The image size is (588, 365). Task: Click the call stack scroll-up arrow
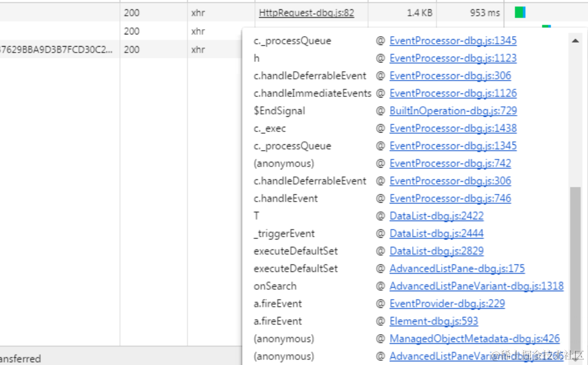[575, 40]
